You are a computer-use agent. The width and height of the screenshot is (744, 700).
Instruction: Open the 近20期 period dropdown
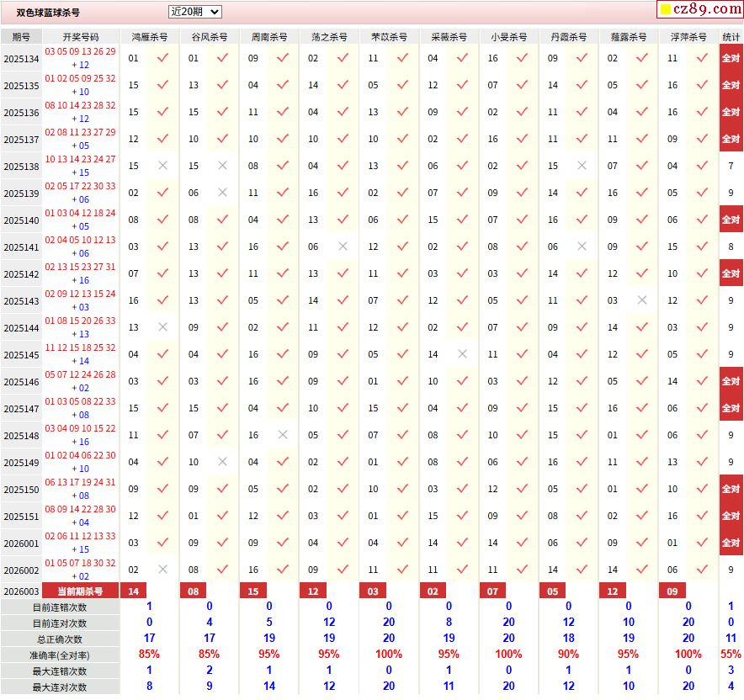pyautogui.click(x=194, y=12)
